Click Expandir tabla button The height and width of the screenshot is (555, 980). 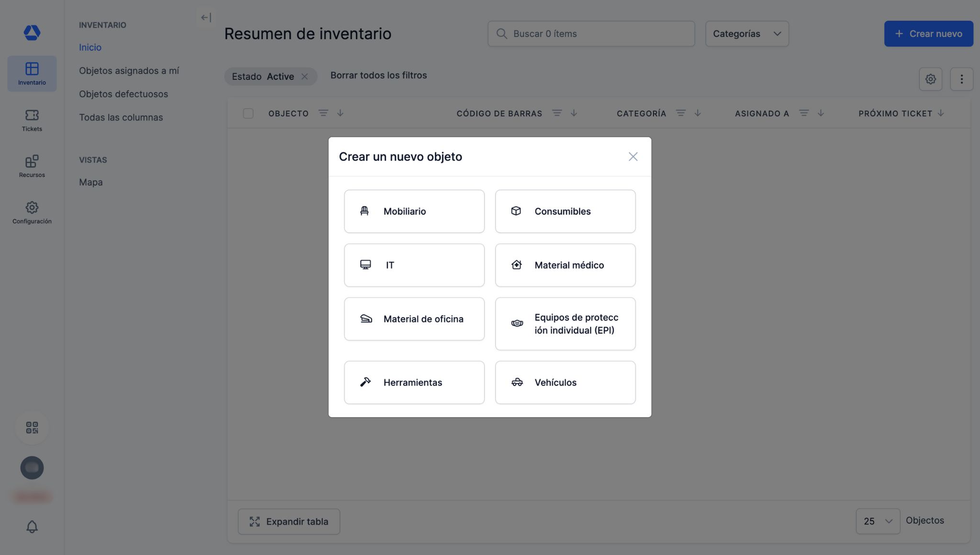[x=289, y=522]
